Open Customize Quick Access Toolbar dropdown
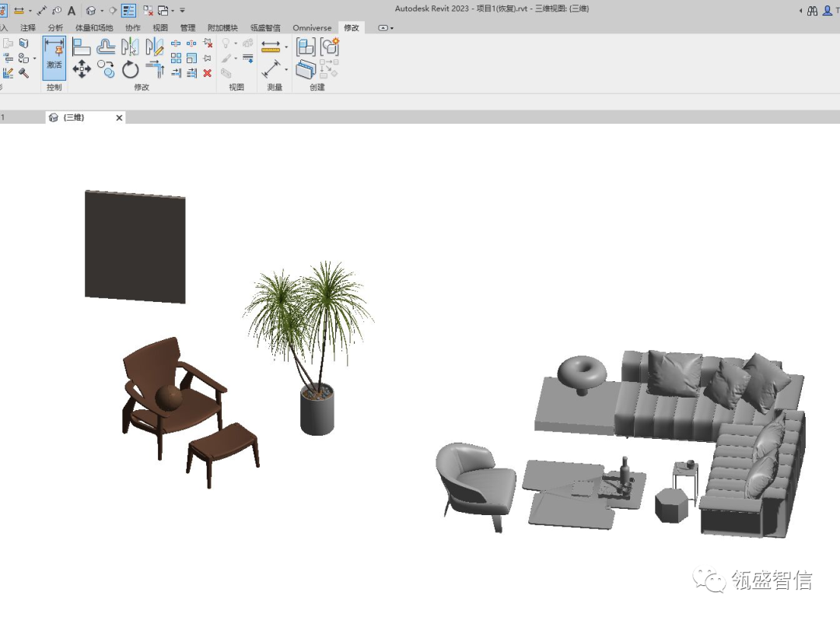 (x=182, y=10)
